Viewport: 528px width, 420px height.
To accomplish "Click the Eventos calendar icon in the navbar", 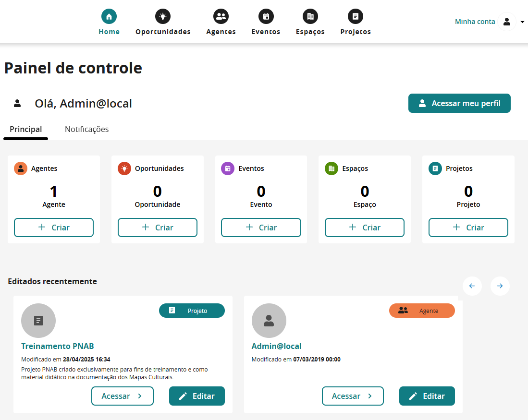I will (x=266, y=16).
